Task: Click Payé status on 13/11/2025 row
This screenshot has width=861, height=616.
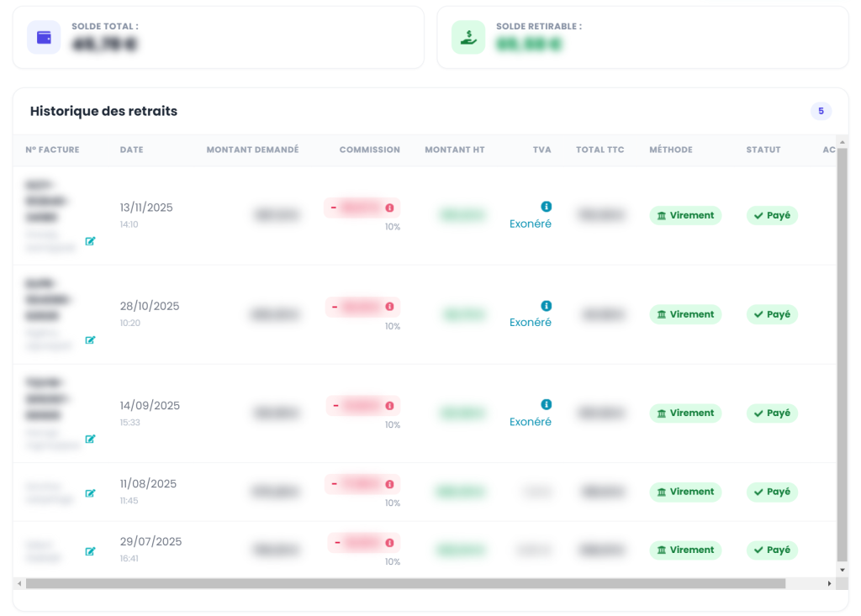Action: pyautogui.click(x=772, y=215)
